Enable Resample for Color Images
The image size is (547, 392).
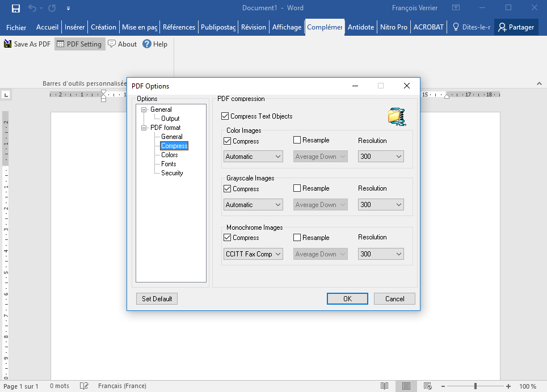(x=297, y=140)
